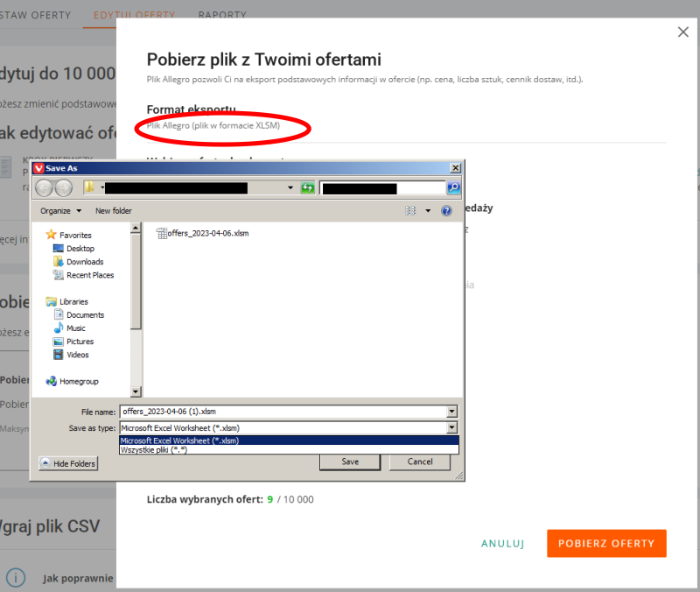Switch to the RAPORTY tab
Screen dimensions: 700x592
tap(222, 15)
